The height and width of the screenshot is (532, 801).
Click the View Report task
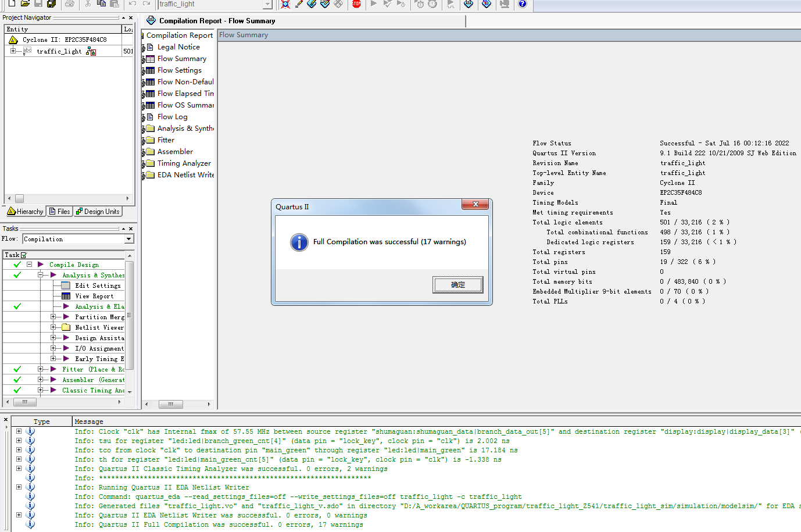point(94,296)
